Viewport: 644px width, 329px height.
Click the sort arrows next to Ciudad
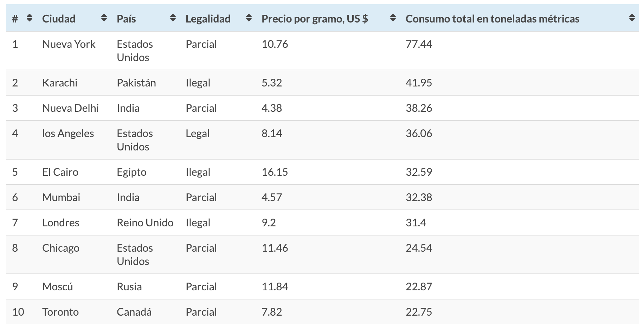coord(104,18)
